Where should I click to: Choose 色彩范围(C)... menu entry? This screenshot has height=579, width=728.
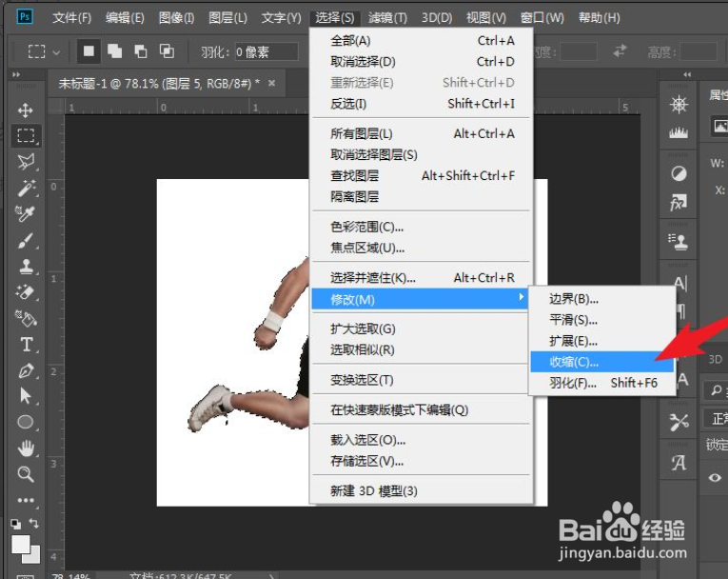422,228
